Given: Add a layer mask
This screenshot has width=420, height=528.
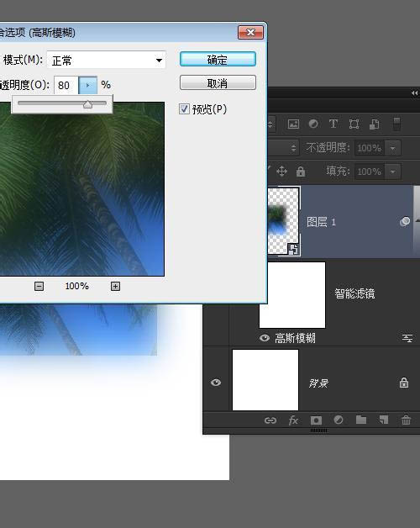Looking at the screenshot, I should point(316,420).
